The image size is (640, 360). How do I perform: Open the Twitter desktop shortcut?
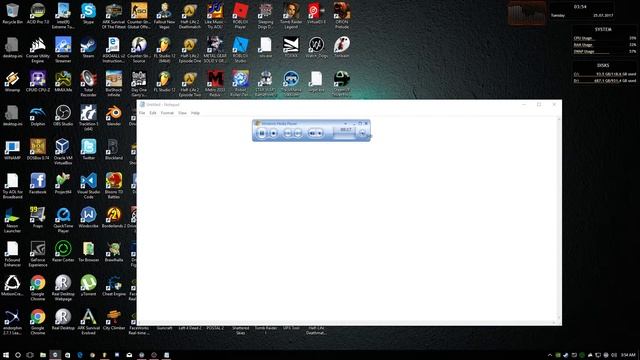88,149
